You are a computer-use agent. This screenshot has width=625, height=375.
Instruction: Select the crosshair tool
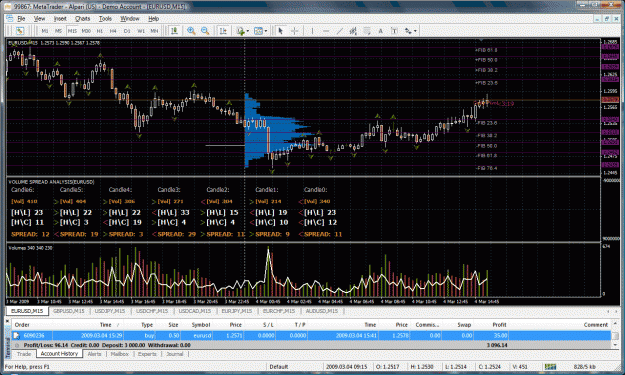295,31
